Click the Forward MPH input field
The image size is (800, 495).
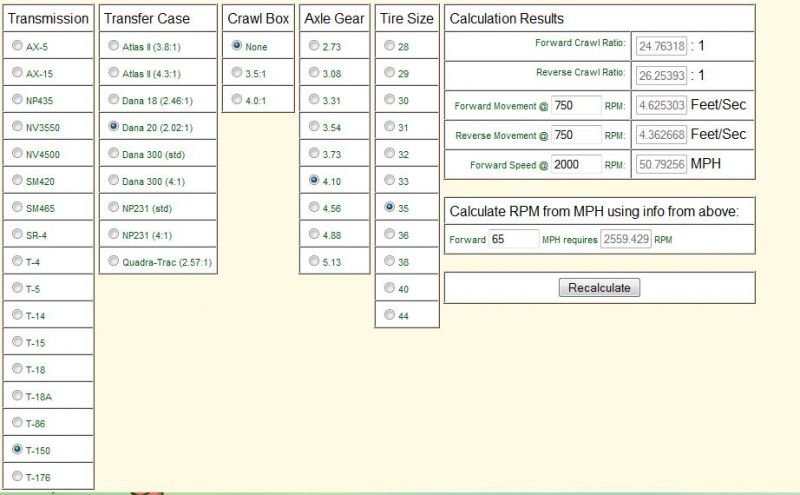pyautogui.click(x=513, y=240)
